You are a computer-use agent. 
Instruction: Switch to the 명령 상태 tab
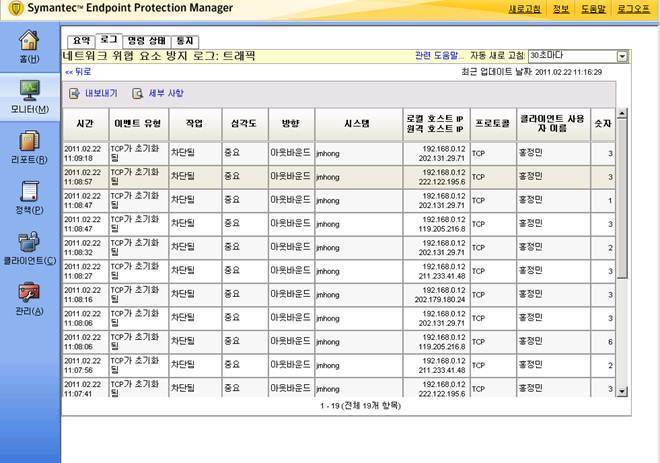[x=146, y=41]
